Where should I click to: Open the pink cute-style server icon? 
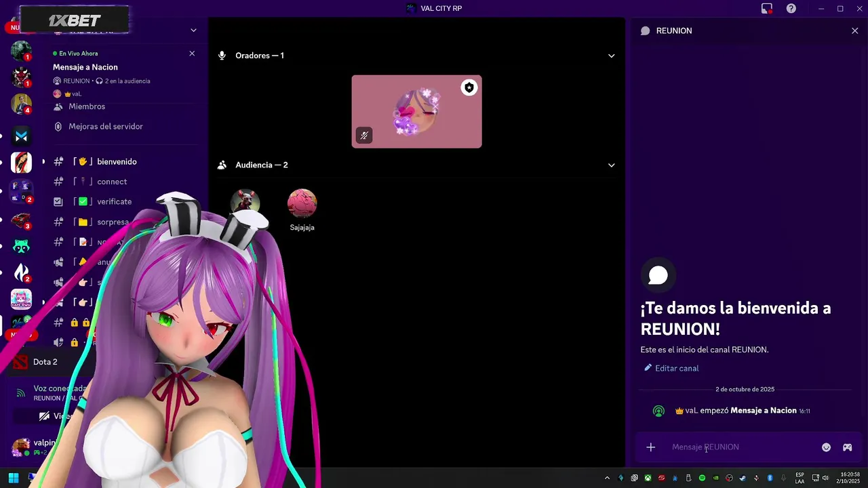pyautogui.click(x=21, y=299)
